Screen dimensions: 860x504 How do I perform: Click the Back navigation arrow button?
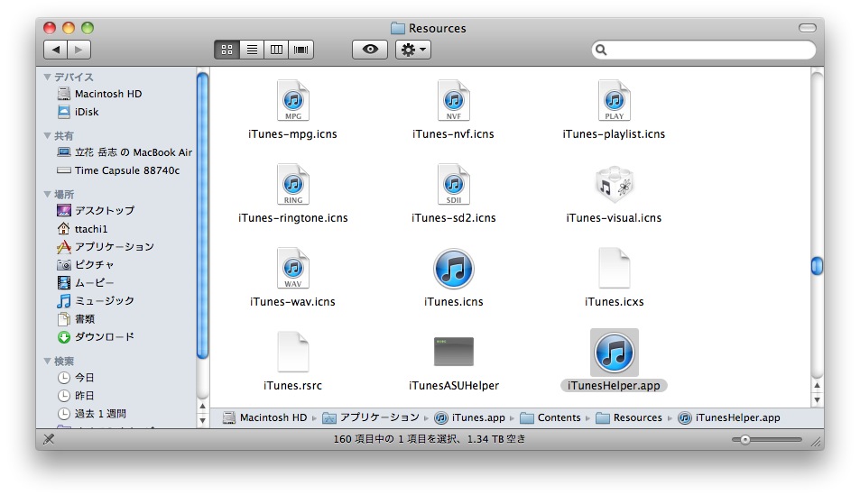point(56,50)
